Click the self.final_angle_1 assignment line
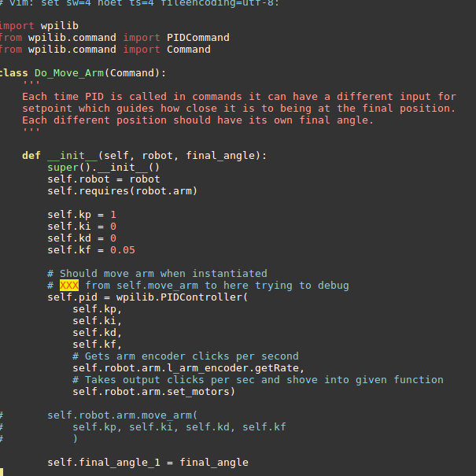Viewport: 476px width, 476px height. 148,463
